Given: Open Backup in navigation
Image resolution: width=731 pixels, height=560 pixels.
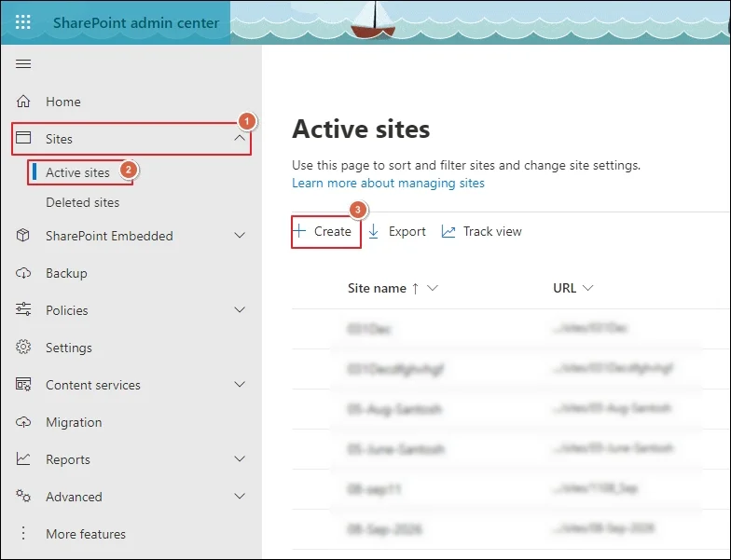Looking at the screenshot, I should pyautogui.click(x=131, y=273).
